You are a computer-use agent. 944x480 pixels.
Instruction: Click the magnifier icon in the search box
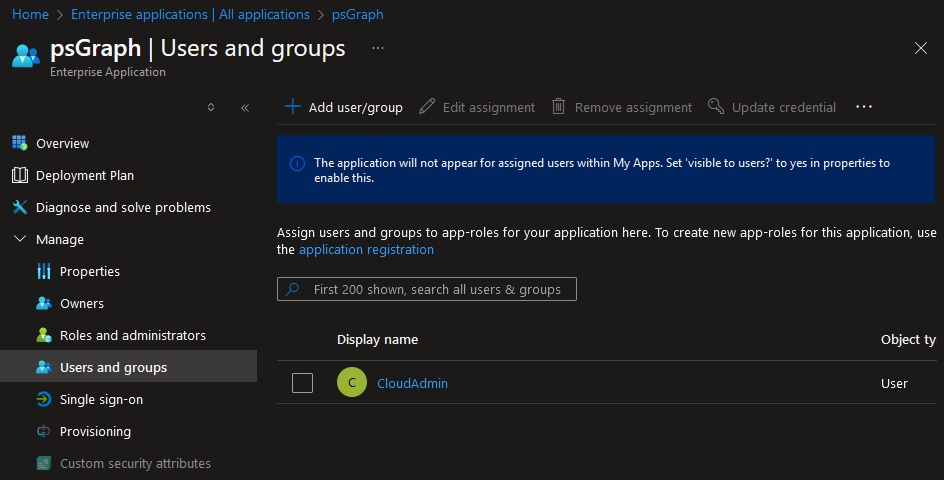(293, 289)
